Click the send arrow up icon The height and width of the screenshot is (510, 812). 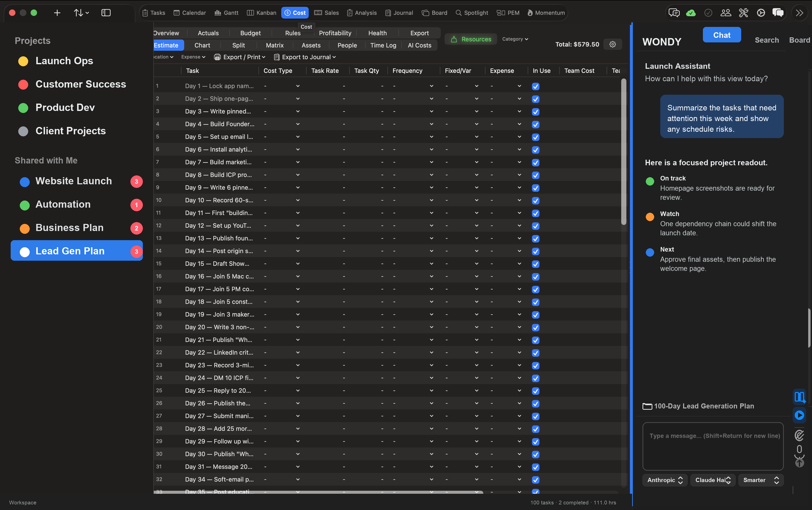(x=799, y=463)
